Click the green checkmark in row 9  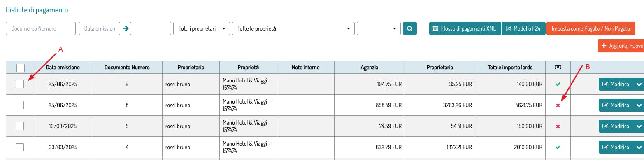(558, 84)
